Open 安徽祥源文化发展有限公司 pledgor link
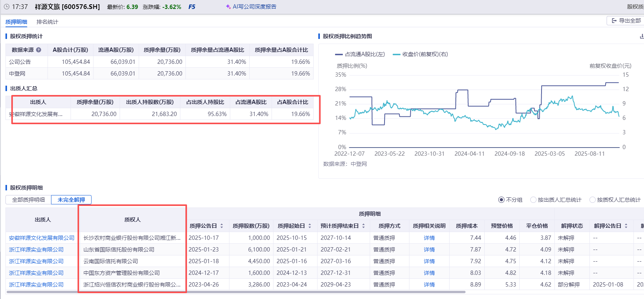The image size is (644, 299). click(x=42, y=238)
